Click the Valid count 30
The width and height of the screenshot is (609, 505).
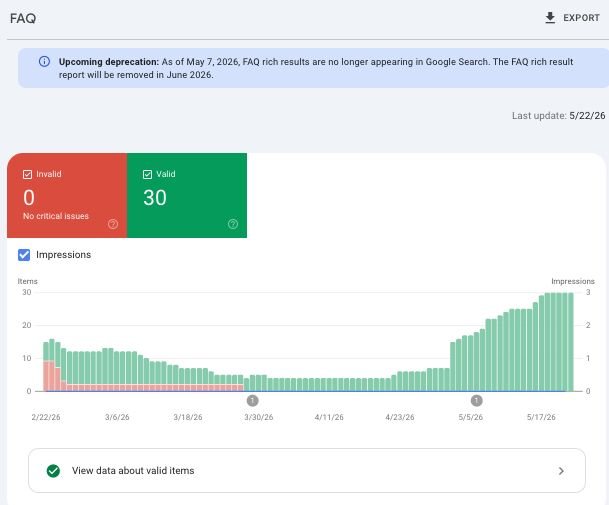155,198
